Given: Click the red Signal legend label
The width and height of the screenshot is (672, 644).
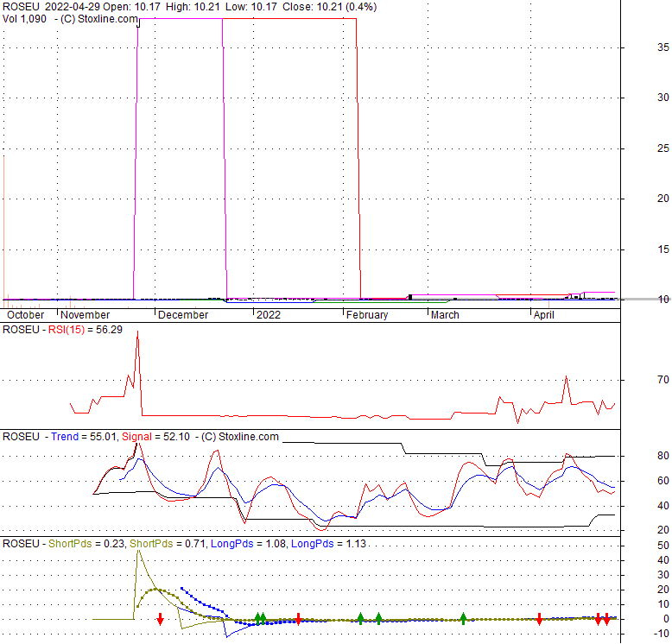Looking at the screenshot, I should [x=136, y=437].
